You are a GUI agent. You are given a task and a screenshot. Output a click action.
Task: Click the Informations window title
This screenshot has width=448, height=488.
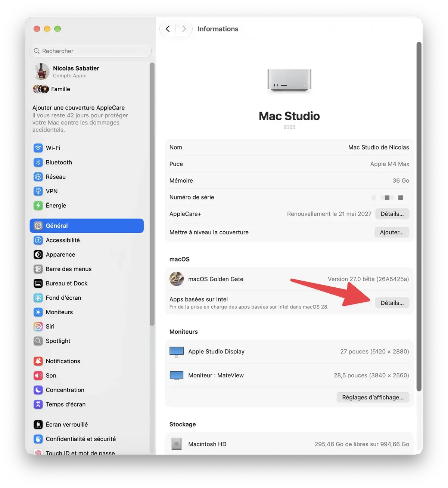[218, 29]
